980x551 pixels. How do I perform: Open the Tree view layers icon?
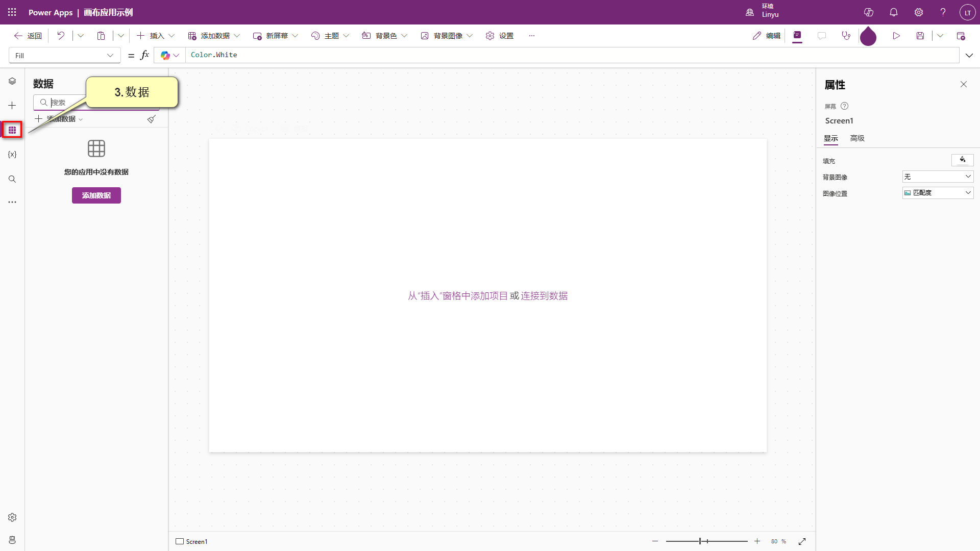click(12, 81)
